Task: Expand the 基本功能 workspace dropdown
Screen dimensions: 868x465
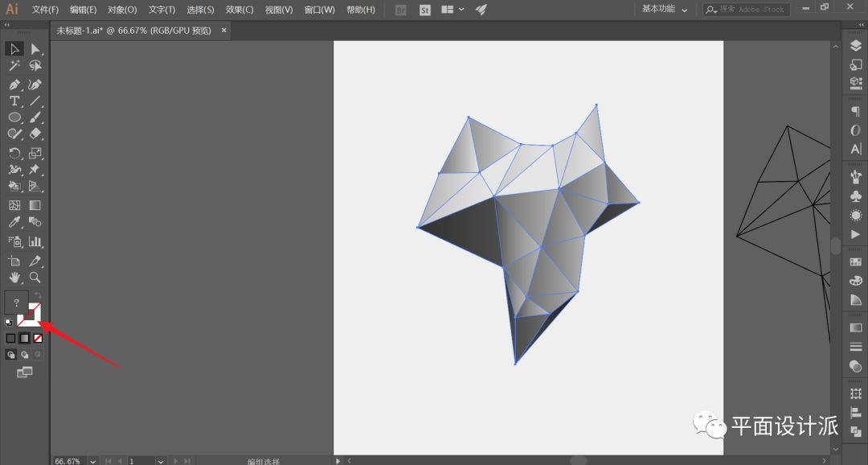Action: [665, 10]
